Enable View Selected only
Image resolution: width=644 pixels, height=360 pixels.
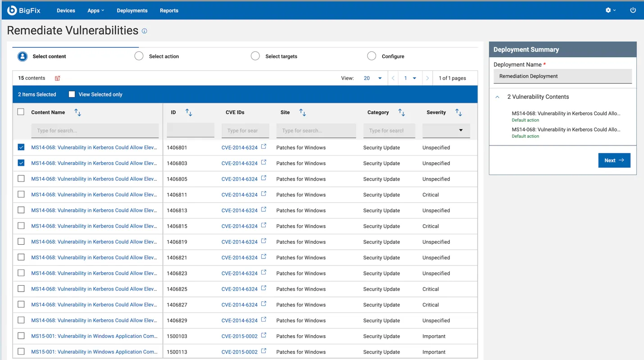click(x=72, y=94)
